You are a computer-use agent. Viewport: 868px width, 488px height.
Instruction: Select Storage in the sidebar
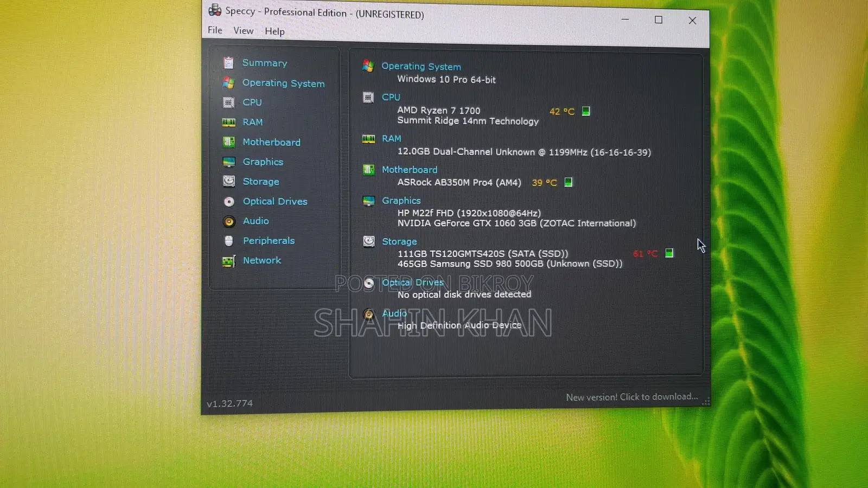[261, 182]
